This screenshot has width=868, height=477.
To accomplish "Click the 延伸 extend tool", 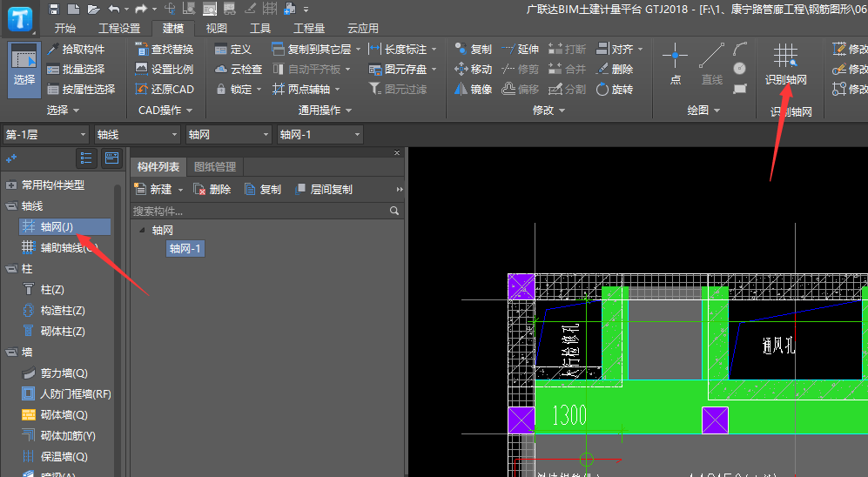I will [521, 50].
